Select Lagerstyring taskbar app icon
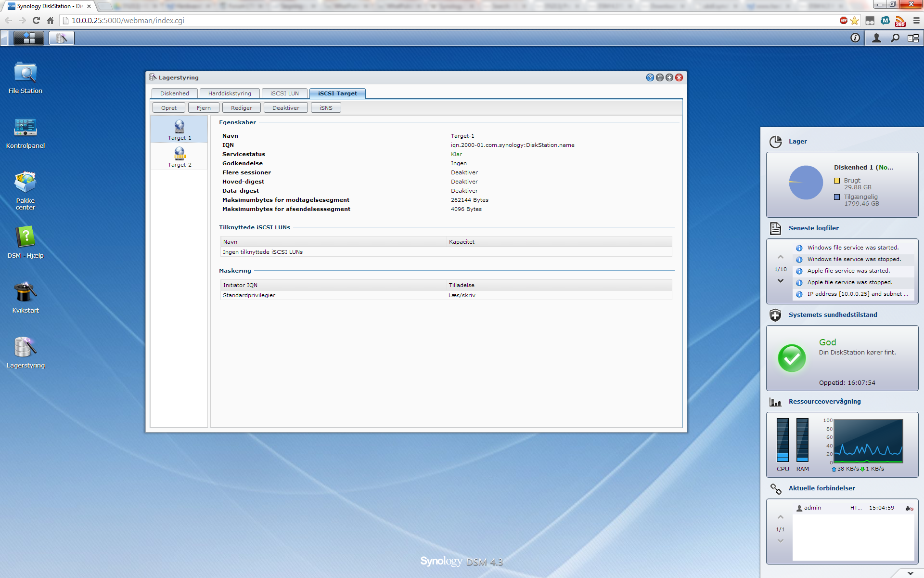Screen dimensions: 924x578 pyautogui.click(x=61, y=38)
